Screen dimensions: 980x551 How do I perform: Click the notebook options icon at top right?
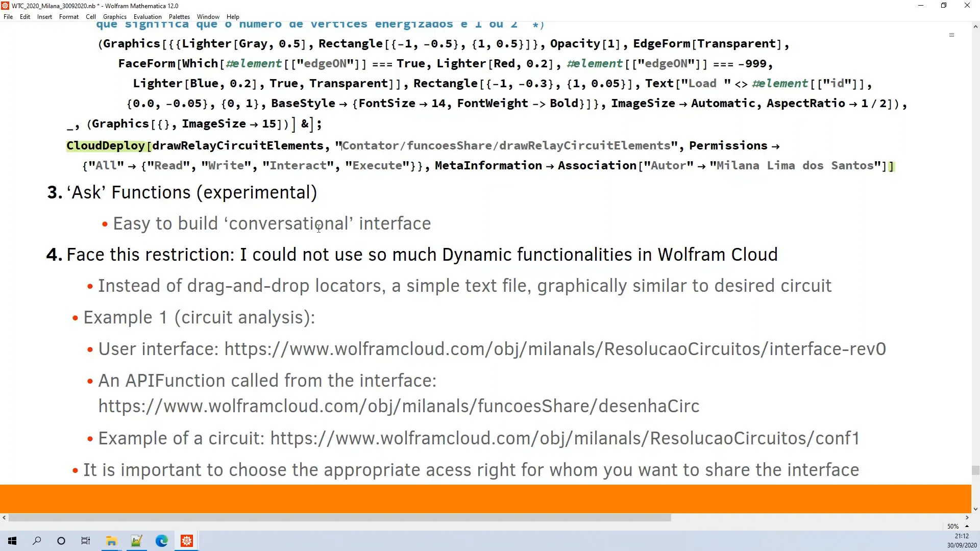951,35
